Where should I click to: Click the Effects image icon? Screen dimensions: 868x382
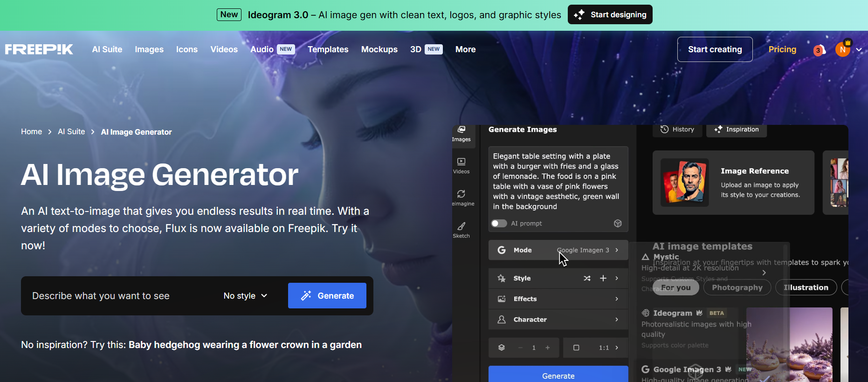pos(502,299)
